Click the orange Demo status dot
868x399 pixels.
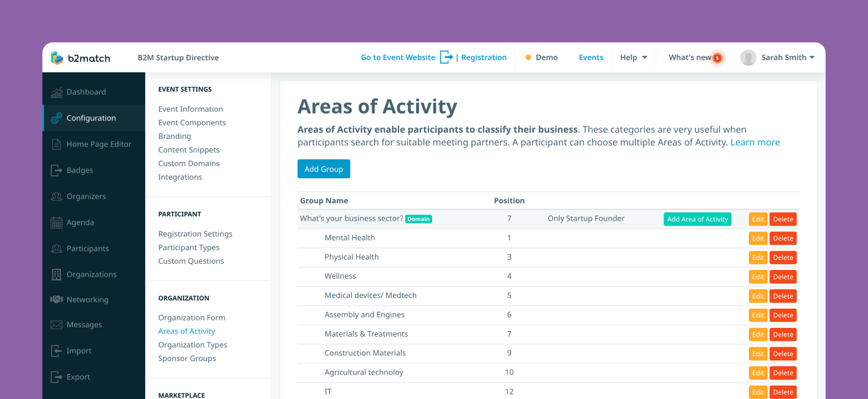pos(528,57)
